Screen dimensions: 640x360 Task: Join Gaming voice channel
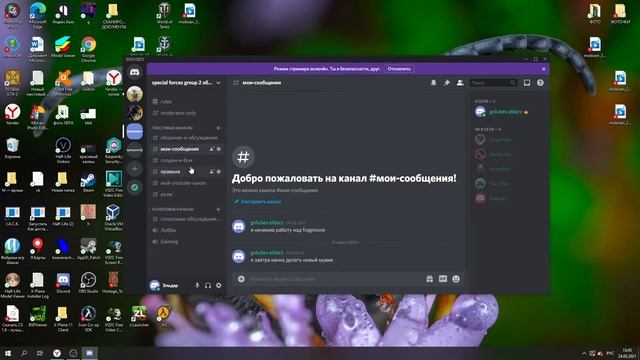pyautogui.click(x=186, y=242)
